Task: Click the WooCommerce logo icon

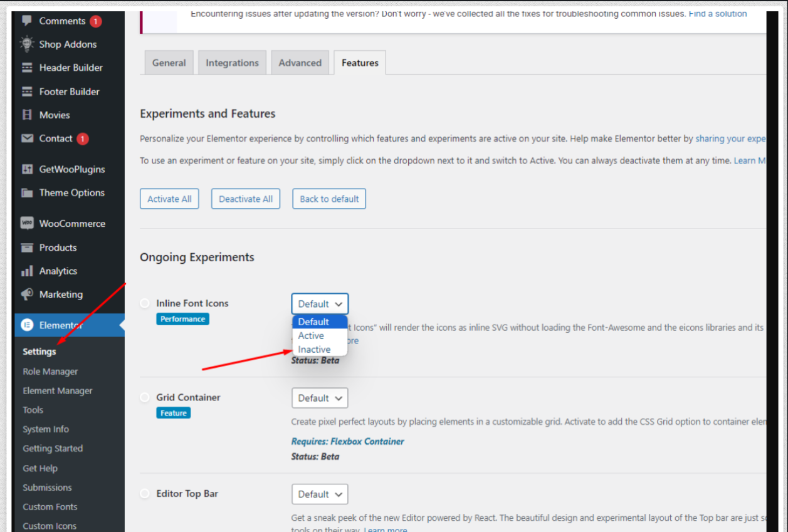Action: [27, 224]
